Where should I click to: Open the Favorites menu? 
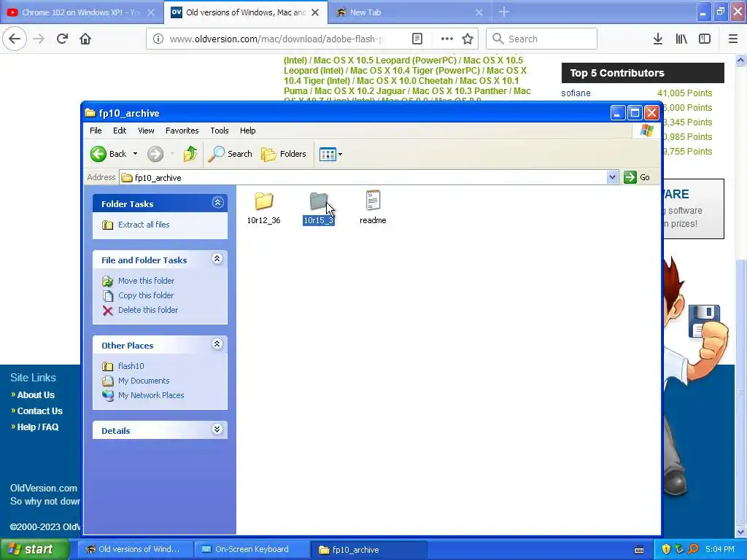(182, 131)
